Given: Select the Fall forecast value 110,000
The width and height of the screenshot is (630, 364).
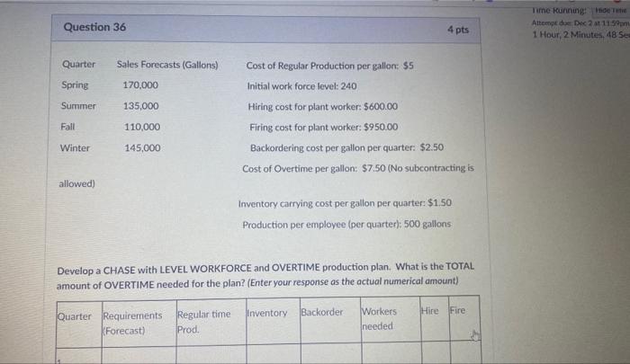Looking at the screenshot, I should pyautogui.click(x=142, y=127).
